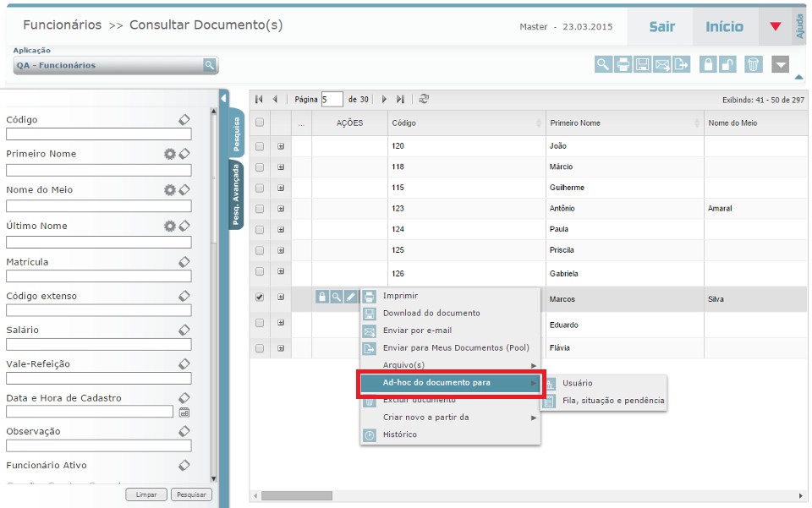This screenshot has height=508, width=812.
Task: Uncheck the checkbox for Marcos row
Action: [x=260, y=297]
